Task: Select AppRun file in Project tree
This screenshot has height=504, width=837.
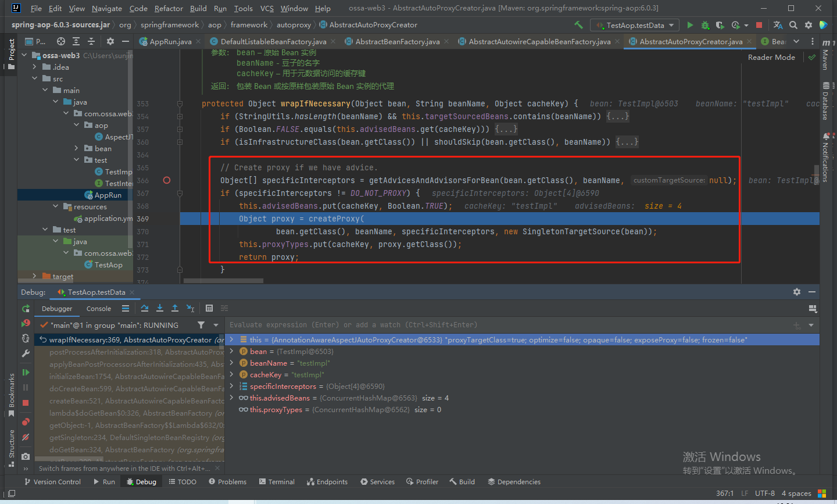Action: [x=108, y=195]
